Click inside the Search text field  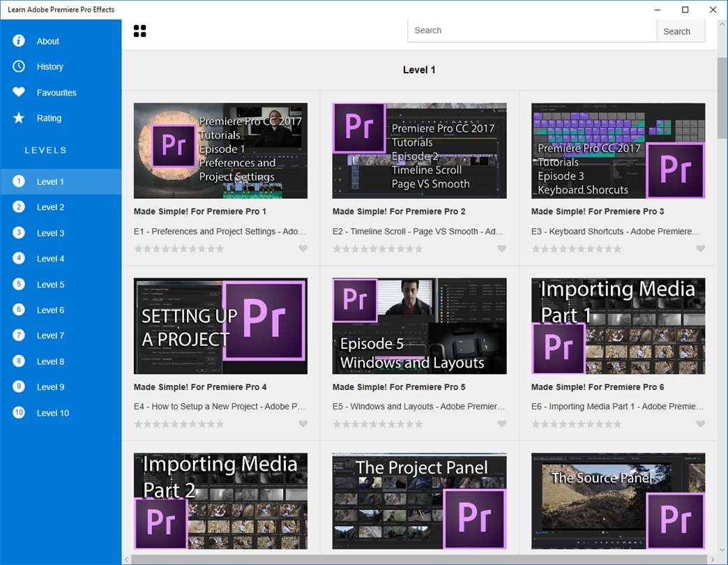[x=531, y=31]
